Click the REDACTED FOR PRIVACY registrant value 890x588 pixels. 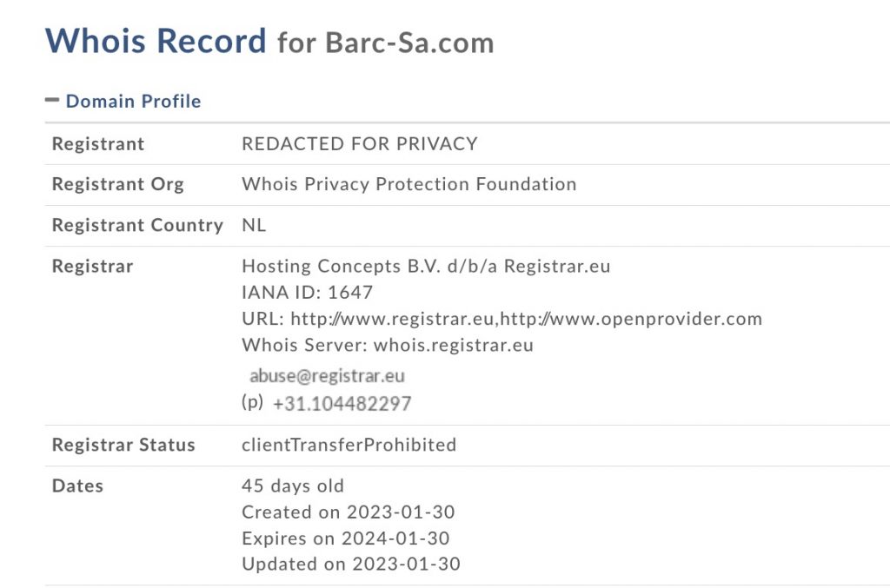[359, 144]
